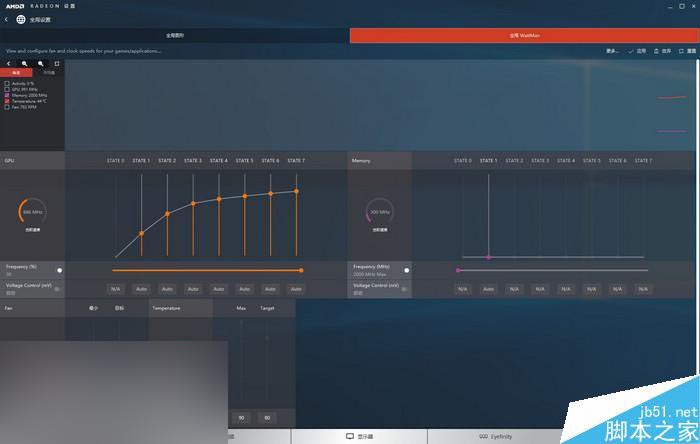Apply changes with the checkmark 应用 button
This screenshot has width=700, height=444.
pos(637,51)
